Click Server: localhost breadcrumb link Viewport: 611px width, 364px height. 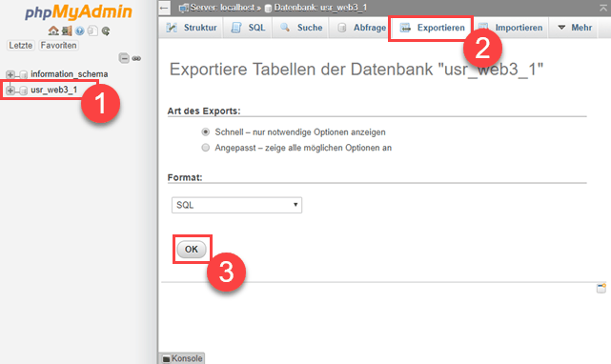(221, 8)
